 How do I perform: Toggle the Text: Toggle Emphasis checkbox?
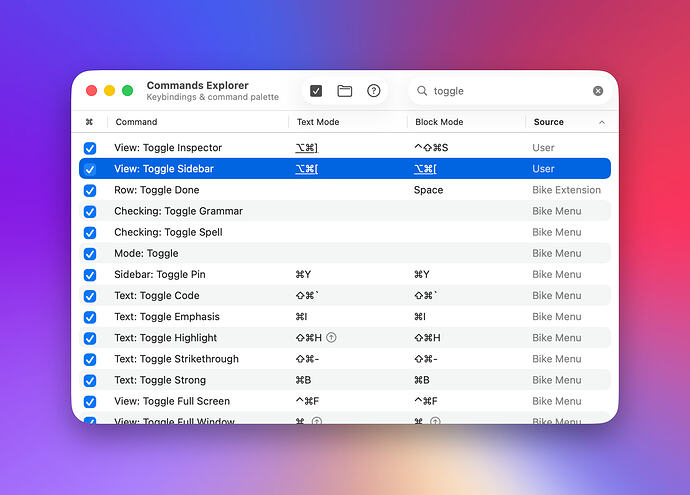click(x=90, y=317)
